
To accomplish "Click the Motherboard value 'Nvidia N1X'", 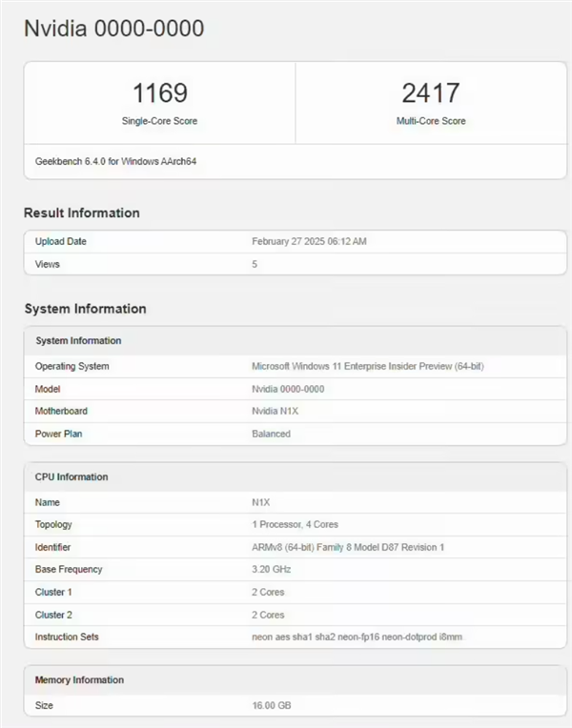I will [x=276, y=411].
